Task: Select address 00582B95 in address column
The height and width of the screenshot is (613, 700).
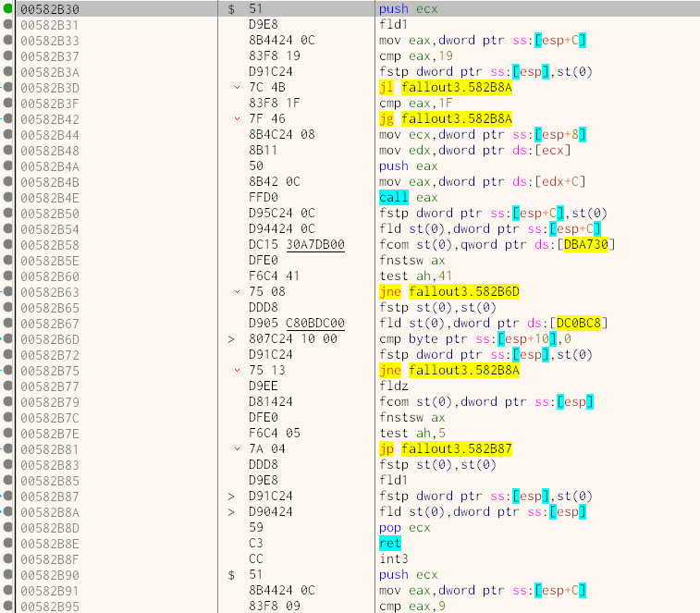Action: 50,607
